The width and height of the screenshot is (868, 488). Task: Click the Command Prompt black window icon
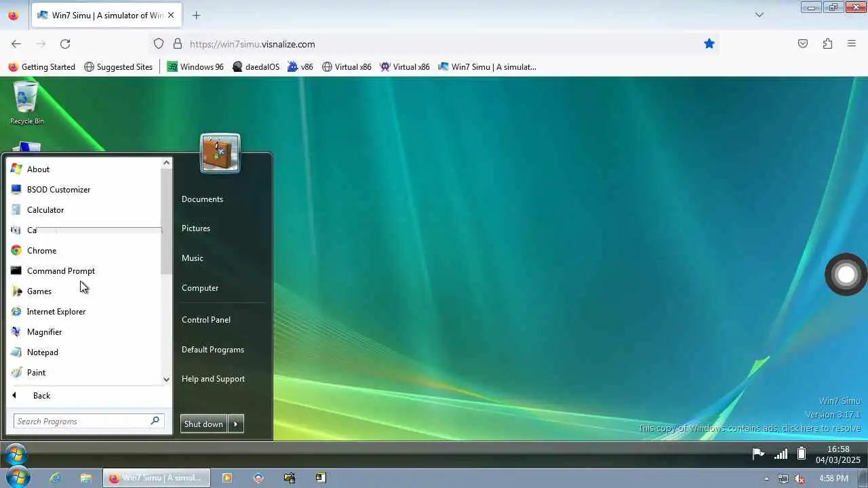16,270
